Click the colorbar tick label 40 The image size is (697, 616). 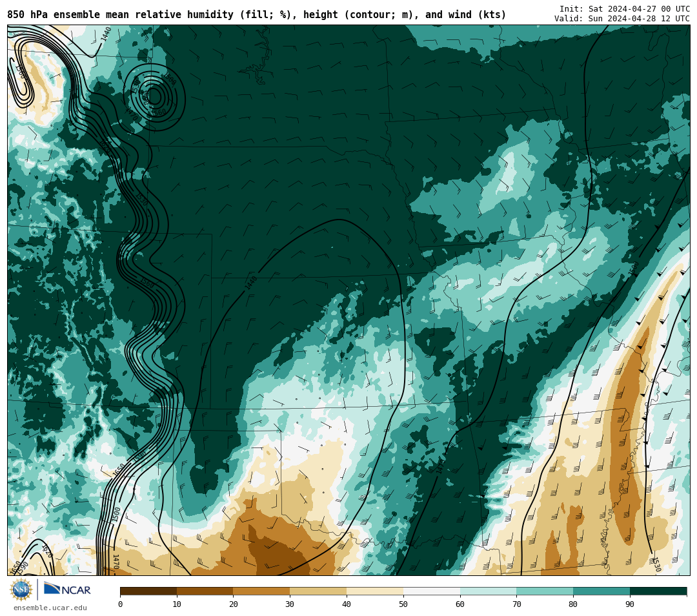click(x=347, y=604)
